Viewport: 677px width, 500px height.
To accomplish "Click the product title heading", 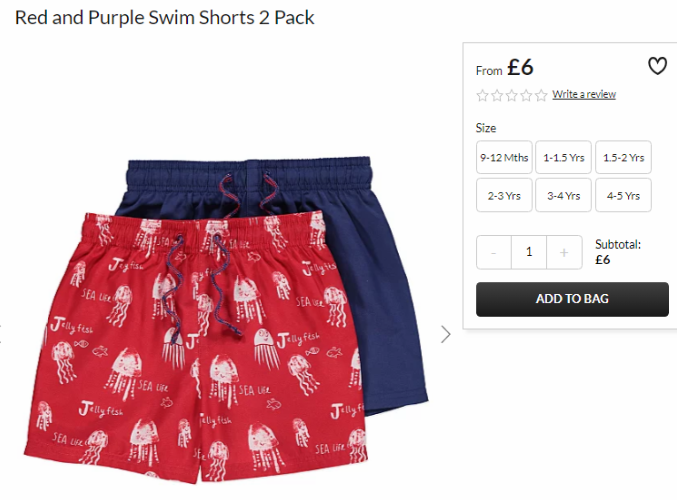I will point(165,18).
